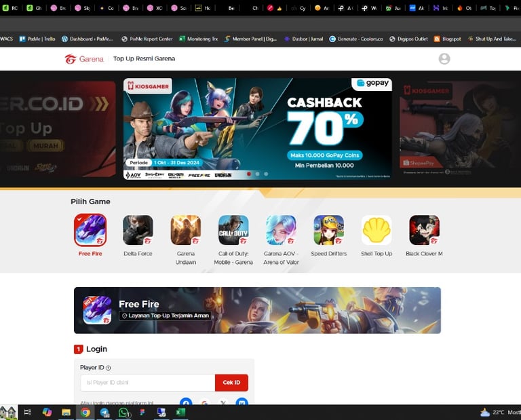521x420 pixels.
Task: Open the Blogspot bookmark
Action: (448, 39)
